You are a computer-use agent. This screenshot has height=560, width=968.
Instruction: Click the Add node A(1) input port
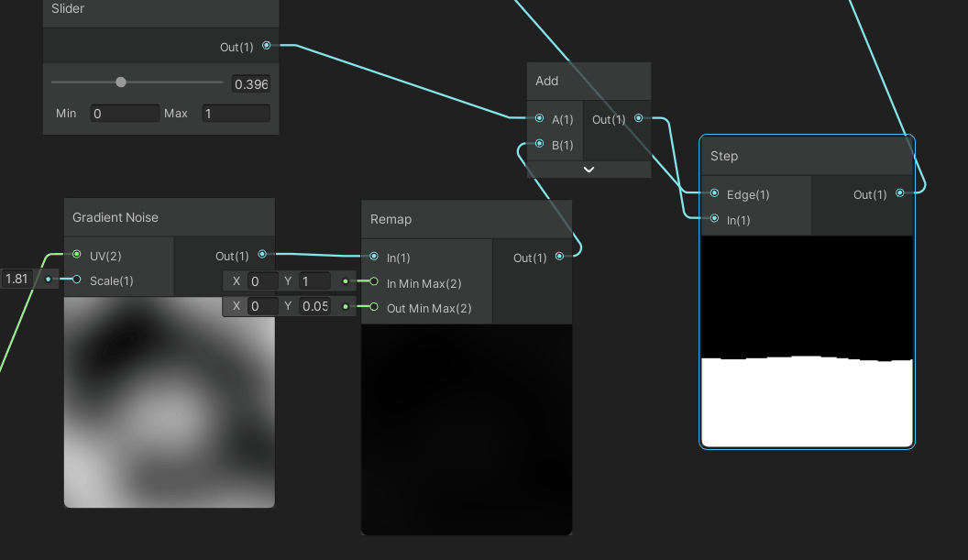pos(540,118)
